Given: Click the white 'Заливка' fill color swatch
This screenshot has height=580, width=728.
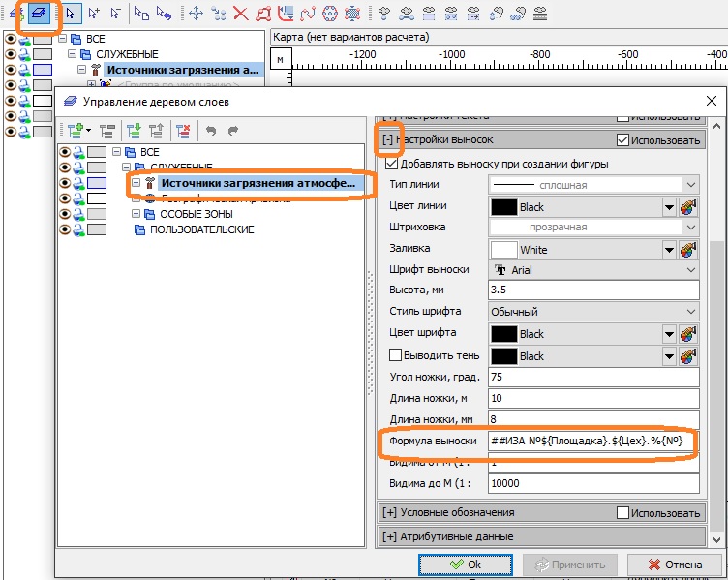Looking at the screenshot, I should coord(504,249).
